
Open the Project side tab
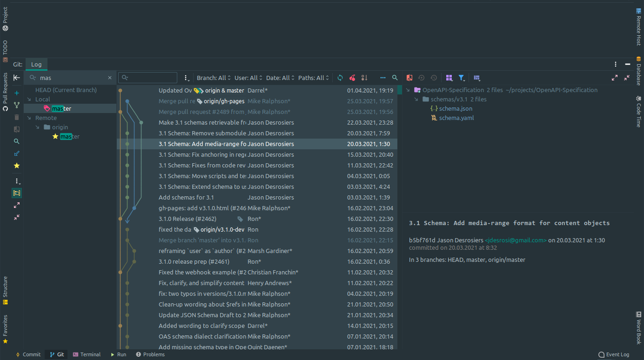click(5, 19)
